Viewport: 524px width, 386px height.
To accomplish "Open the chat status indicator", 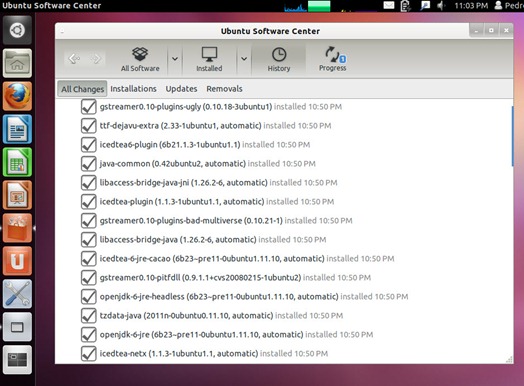I will pyautogui.click(x=425, y=5).
